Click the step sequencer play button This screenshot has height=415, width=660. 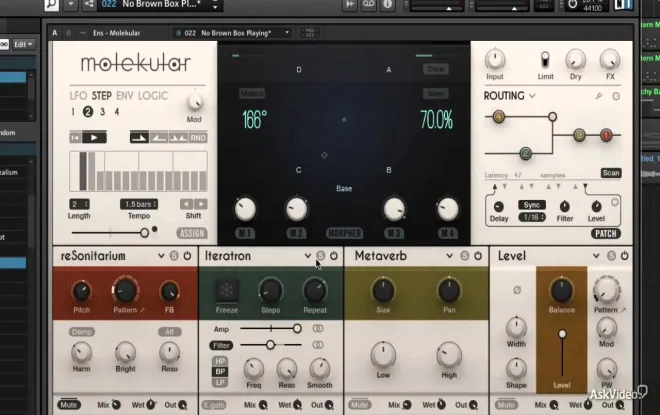point(94,138)
